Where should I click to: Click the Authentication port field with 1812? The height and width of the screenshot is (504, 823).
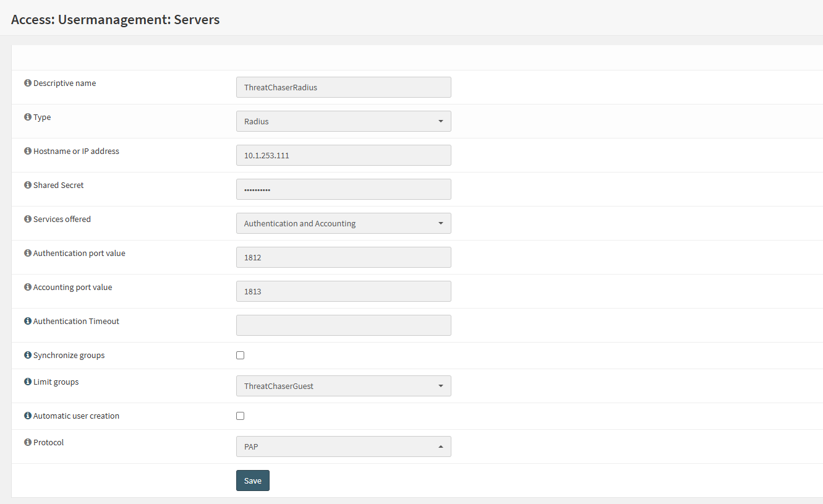tap(343, 257)
